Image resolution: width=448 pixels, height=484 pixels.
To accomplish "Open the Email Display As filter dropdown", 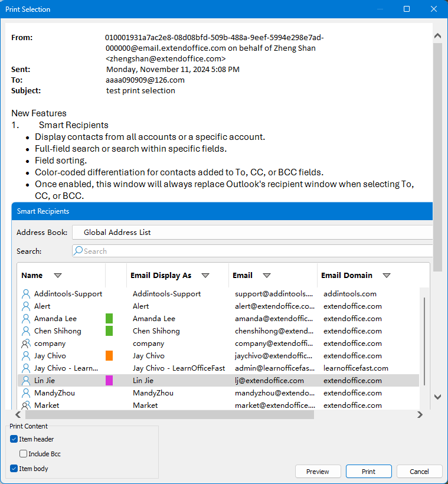I will click(205, 276).
